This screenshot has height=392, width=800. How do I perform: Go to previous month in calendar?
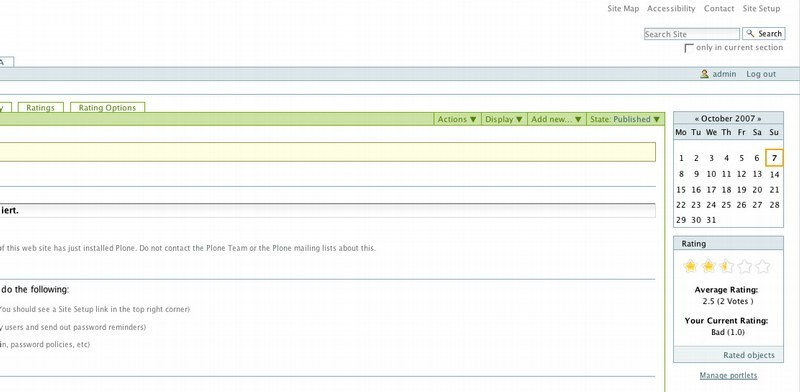click(696, 118)
